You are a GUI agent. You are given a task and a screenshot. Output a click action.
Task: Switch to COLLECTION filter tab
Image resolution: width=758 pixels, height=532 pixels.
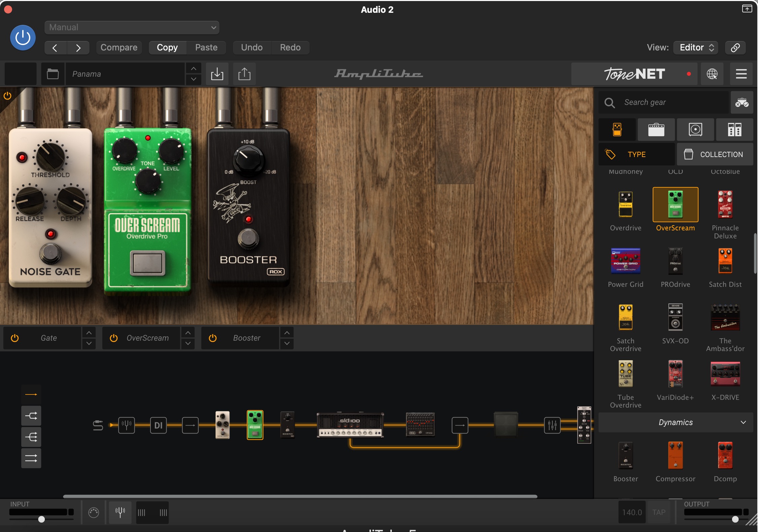coord(715,154)
